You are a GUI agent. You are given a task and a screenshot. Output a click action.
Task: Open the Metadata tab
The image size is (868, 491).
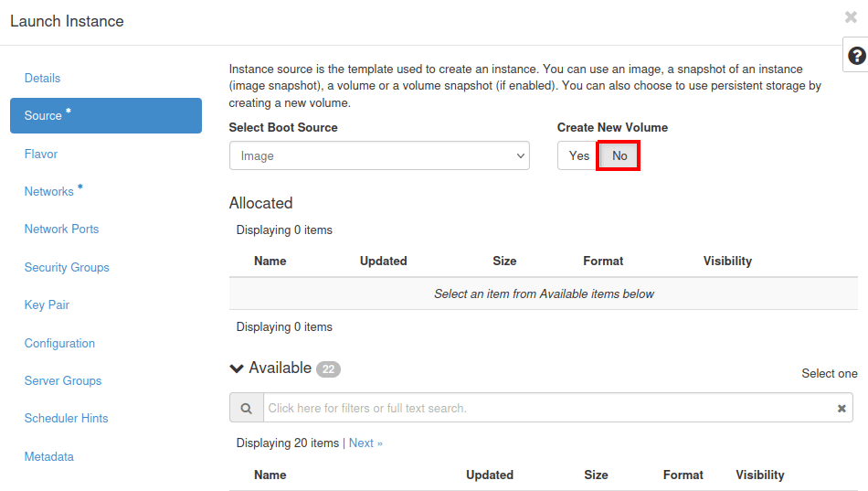click(49, 457)
